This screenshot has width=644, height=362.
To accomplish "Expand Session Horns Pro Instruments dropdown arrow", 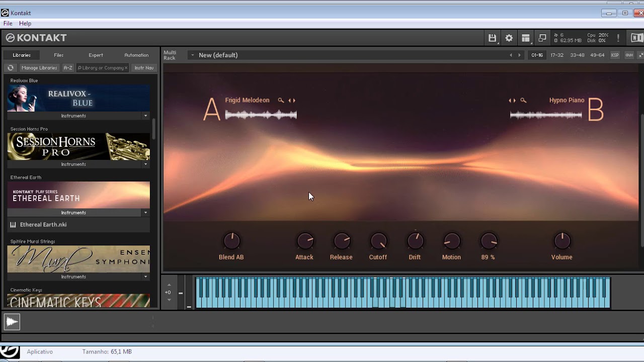I will 146,164.
